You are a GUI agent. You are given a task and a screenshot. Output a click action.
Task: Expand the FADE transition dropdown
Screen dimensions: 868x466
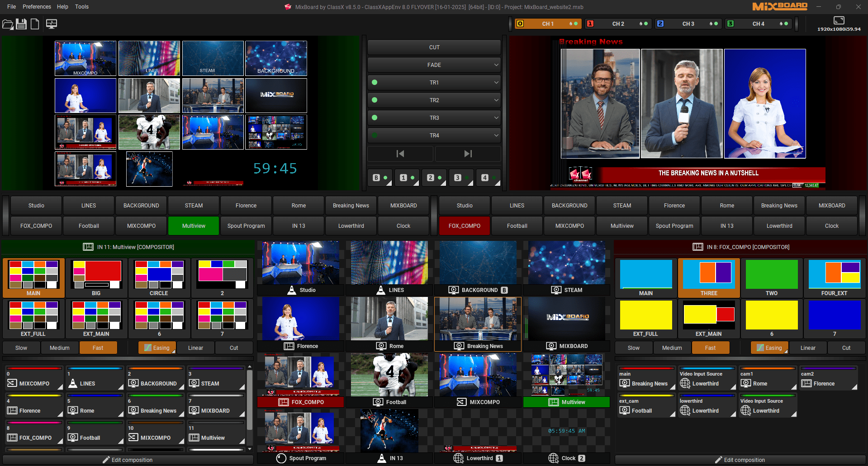tap(496, 65)
